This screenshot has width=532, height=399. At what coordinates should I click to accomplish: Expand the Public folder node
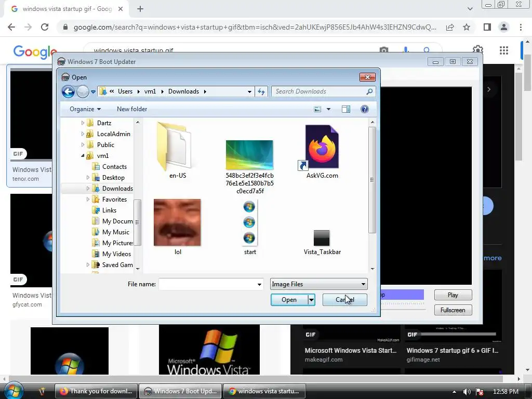(83, 145)
